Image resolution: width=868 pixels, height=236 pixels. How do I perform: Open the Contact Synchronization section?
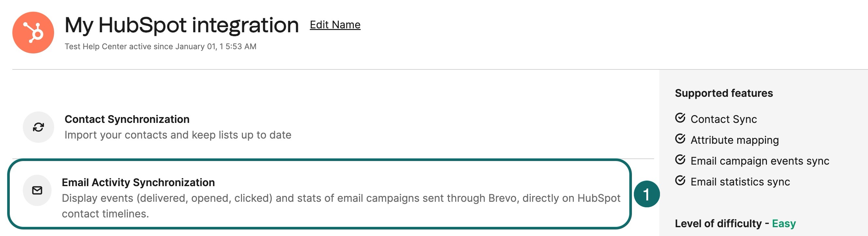point(127,119)
